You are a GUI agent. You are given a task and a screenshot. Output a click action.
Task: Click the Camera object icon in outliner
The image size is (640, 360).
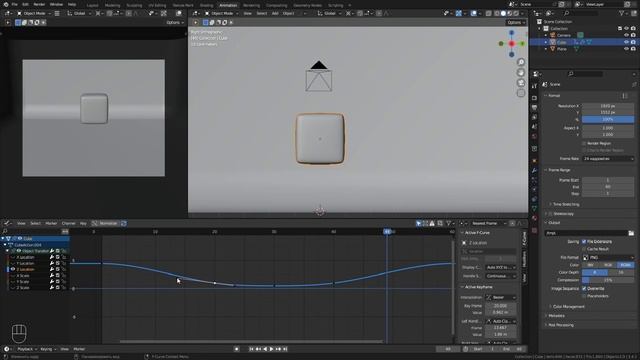coord(553,35)
